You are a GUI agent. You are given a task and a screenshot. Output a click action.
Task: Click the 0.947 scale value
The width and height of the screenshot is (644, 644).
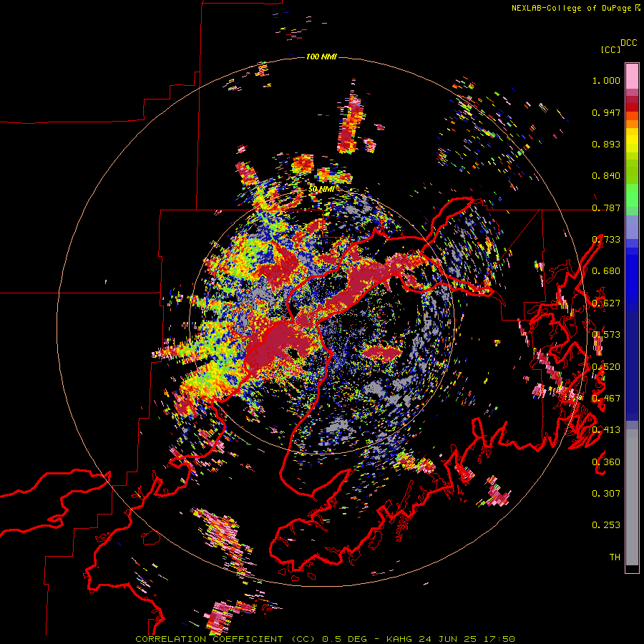606,112
